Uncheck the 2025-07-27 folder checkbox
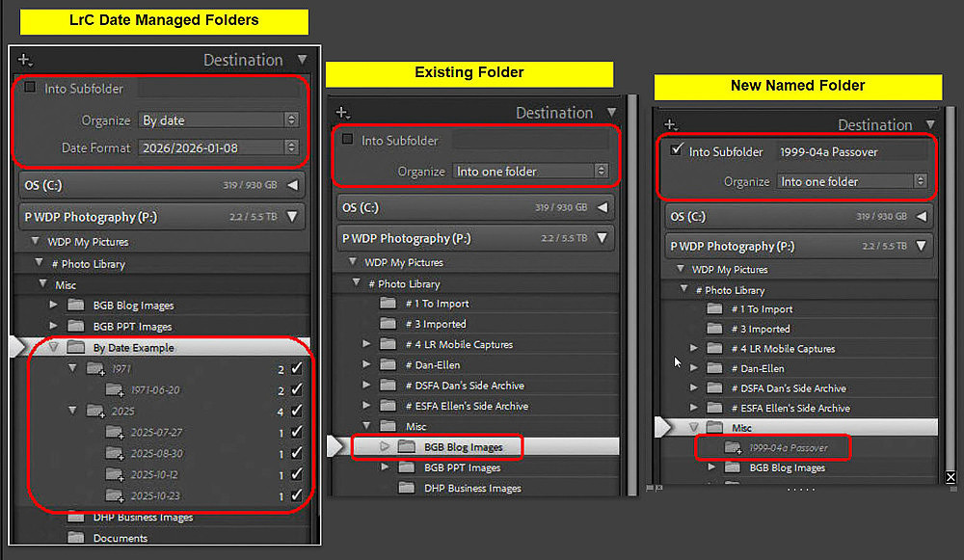 point(297,432)
